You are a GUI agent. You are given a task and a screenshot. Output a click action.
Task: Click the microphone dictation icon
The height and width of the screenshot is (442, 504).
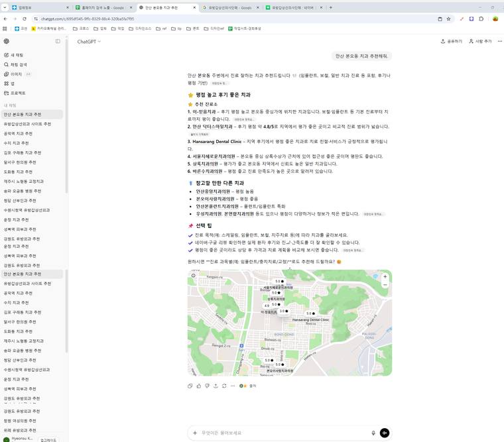coord(373,433)
